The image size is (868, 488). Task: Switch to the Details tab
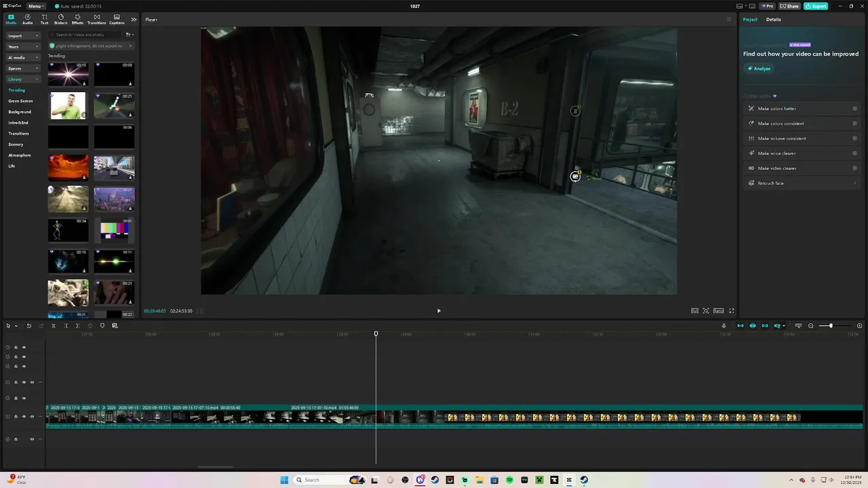point(774,19)
